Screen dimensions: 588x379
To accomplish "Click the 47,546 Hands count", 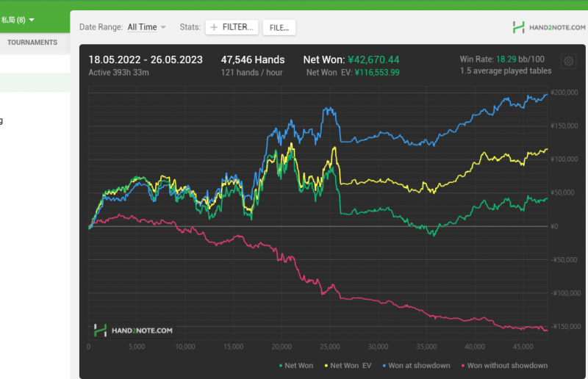I will 252,59.
